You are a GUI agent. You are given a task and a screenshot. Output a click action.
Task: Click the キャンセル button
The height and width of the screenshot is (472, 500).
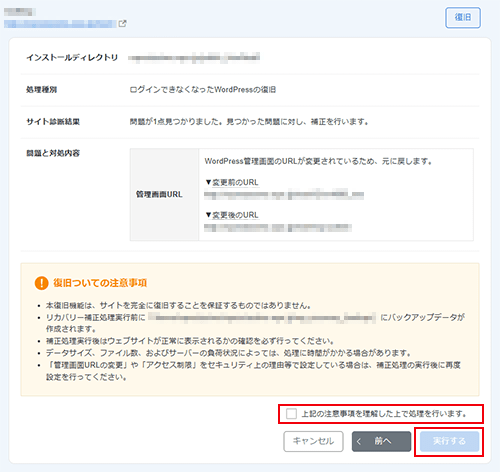click(313, 441)
